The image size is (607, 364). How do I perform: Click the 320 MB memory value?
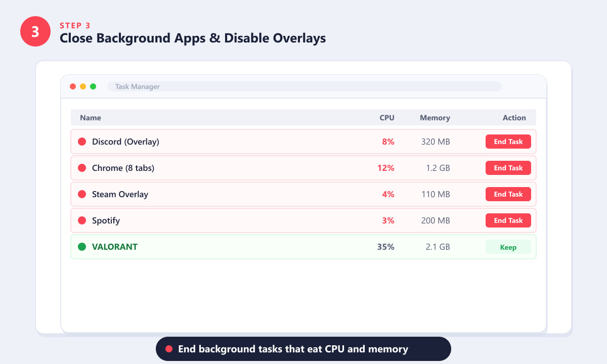[436, 142]
